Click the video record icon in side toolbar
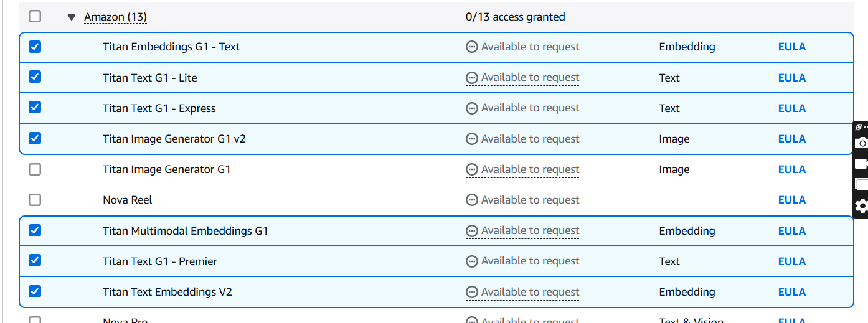 (x=862, y=164)
